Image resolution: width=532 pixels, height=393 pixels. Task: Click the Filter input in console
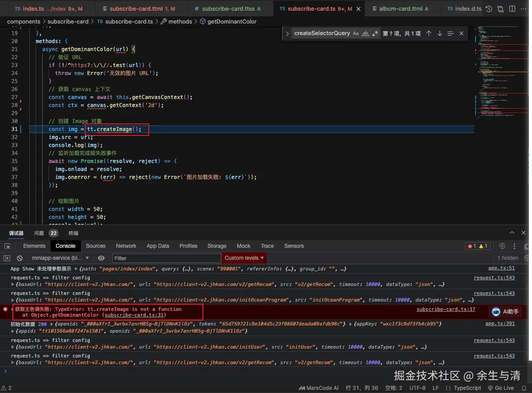point(167,258)
